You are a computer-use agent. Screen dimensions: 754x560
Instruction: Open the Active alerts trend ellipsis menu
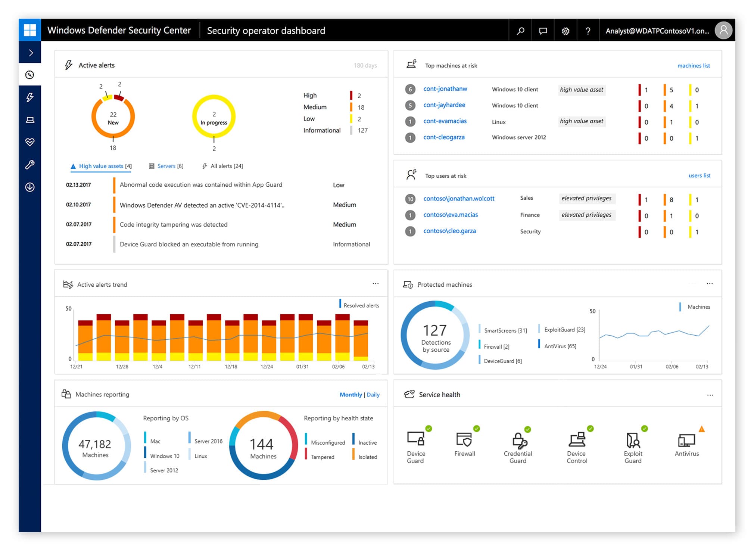[376, 284]
